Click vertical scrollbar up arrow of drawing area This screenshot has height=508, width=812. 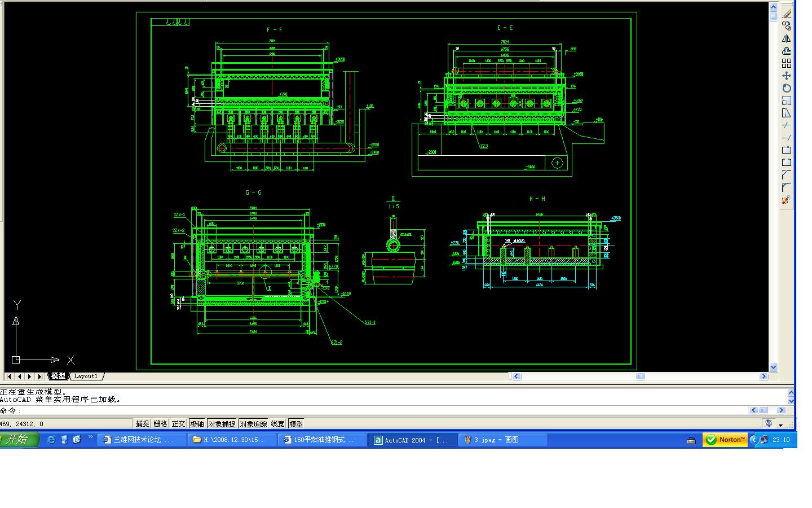(774, 6)
